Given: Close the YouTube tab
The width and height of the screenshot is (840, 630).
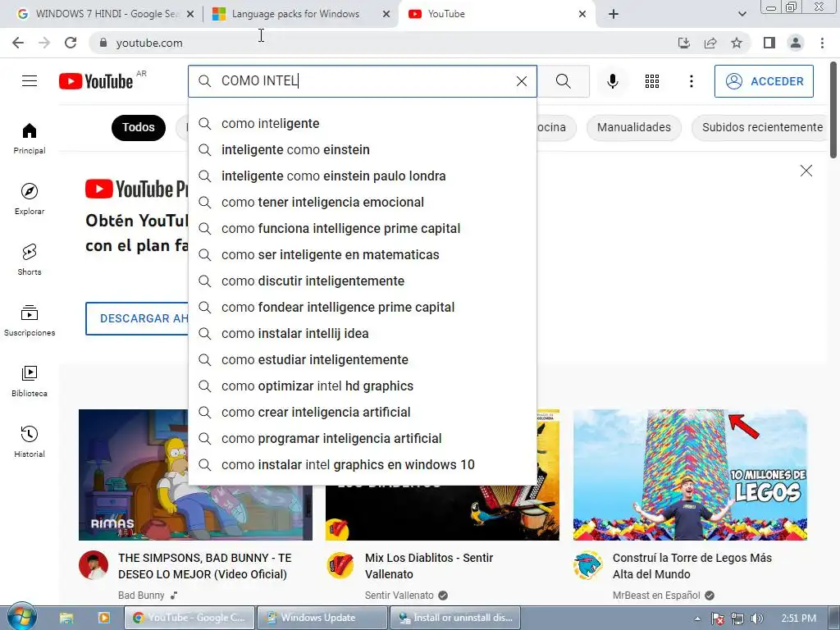Looking at the screenshot, I should click(582, 14).
